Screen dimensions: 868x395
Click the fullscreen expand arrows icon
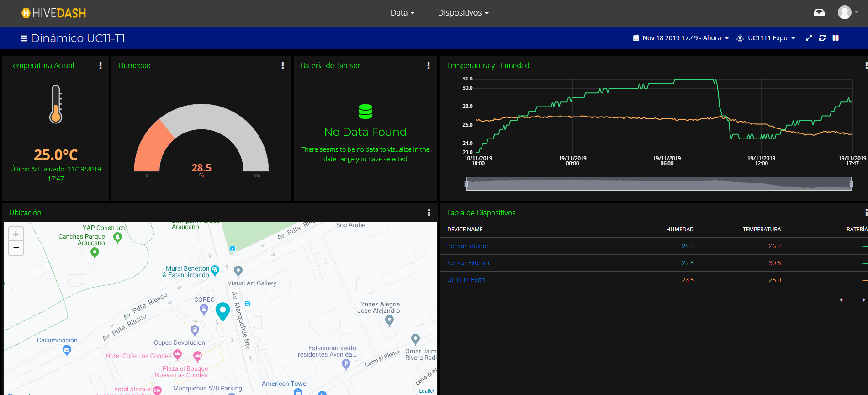(809, 38)
